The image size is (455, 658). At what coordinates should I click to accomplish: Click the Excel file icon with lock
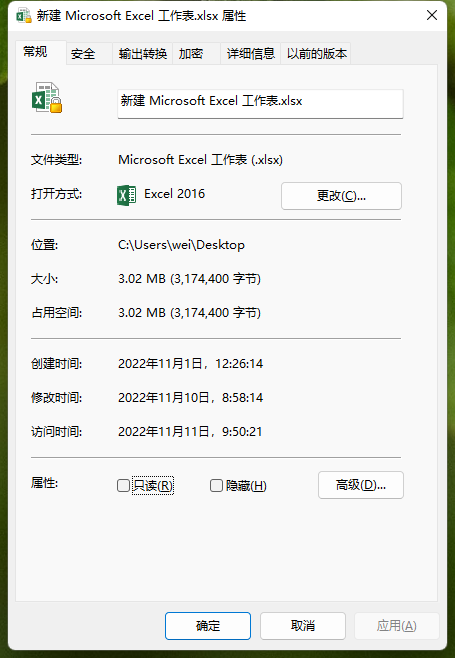(x=47, y=97)
